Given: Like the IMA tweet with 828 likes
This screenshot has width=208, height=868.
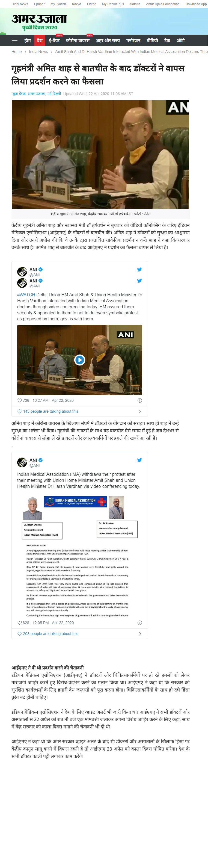Looking at the screenshot, I should pos(20,623).
